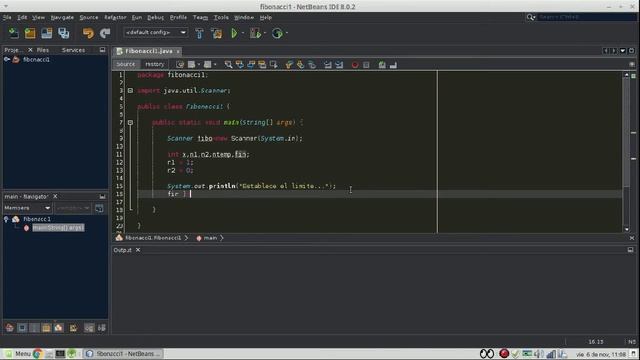The width and height of the screenshot is (640, 360).
Task: Toggle the Rectangular Selection icon
Action: [273, 64]
